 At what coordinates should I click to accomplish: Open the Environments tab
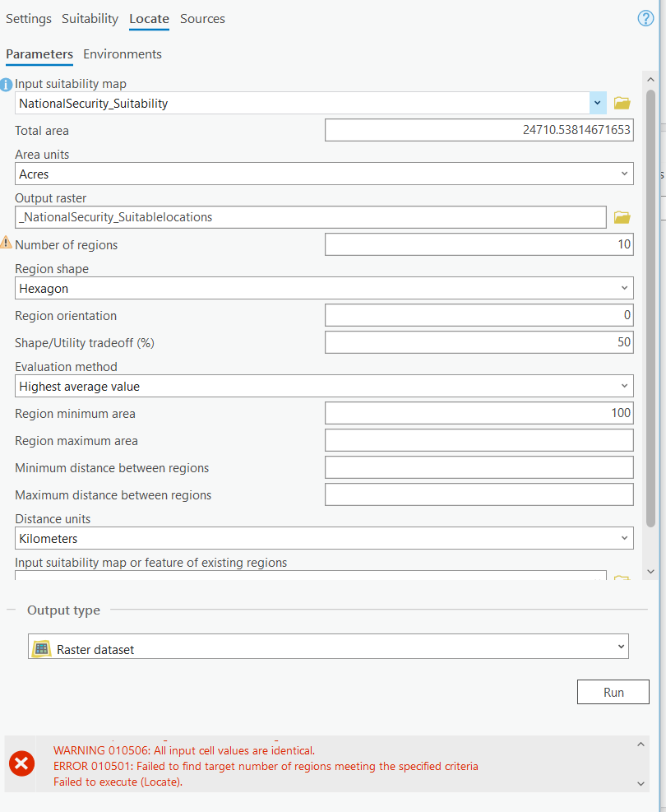click(x=122, y=53)
